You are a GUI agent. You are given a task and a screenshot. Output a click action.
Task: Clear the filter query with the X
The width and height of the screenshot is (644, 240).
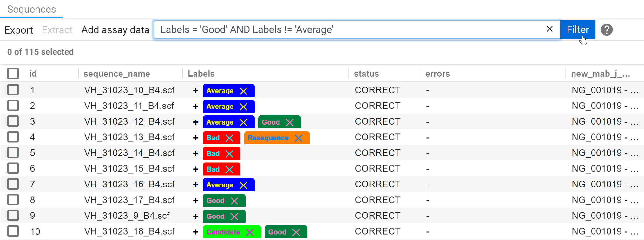click(549, 29)
